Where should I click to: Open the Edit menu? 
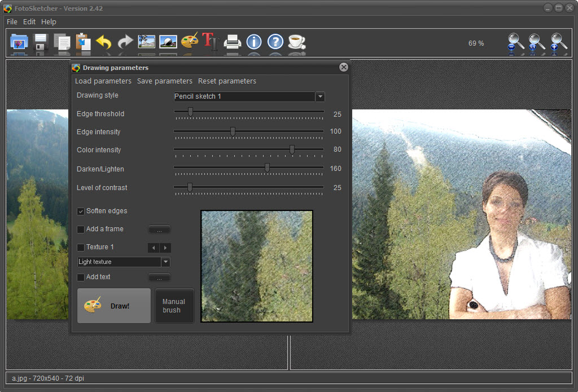29,21
